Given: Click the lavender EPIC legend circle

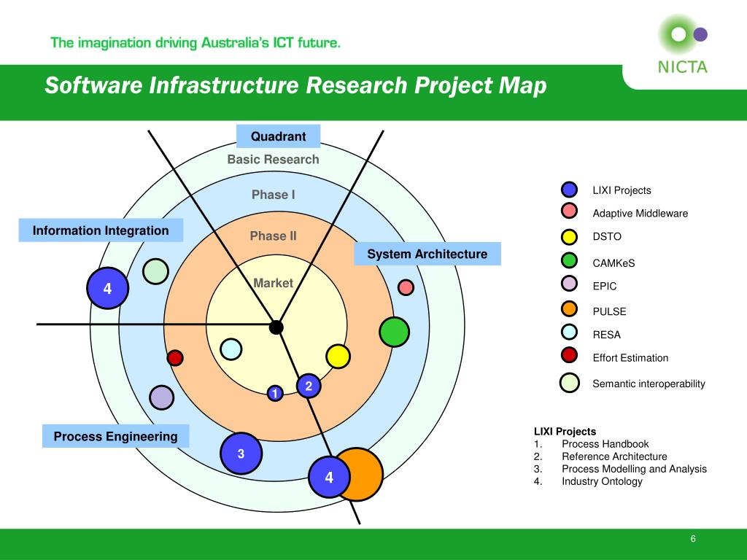Looking at the screenshot, I should pos(569,284).
